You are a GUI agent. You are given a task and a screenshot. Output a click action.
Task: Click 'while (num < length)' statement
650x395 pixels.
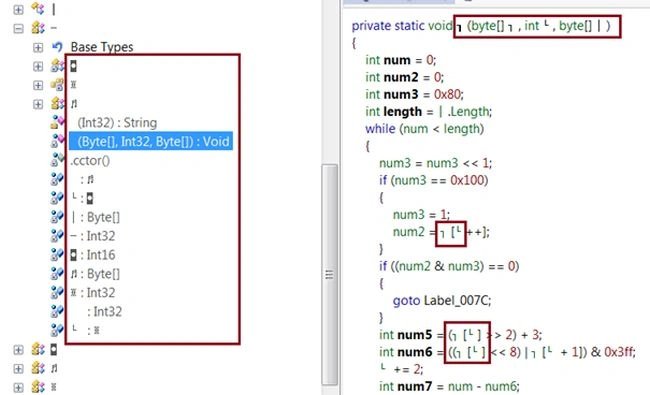coord(424,129)
